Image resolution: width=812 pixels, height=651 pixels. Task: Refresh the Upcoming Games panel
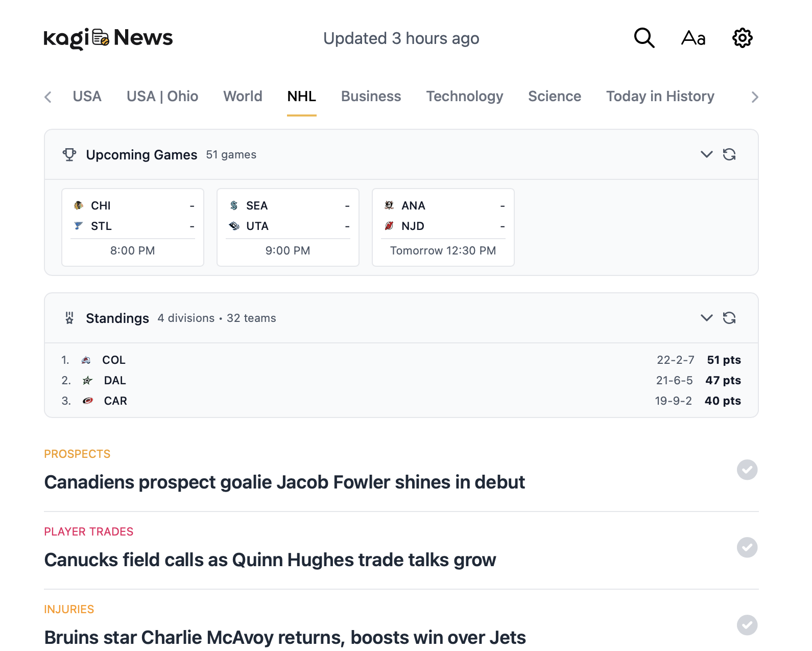pyautogui.click(x=729, y=154)
